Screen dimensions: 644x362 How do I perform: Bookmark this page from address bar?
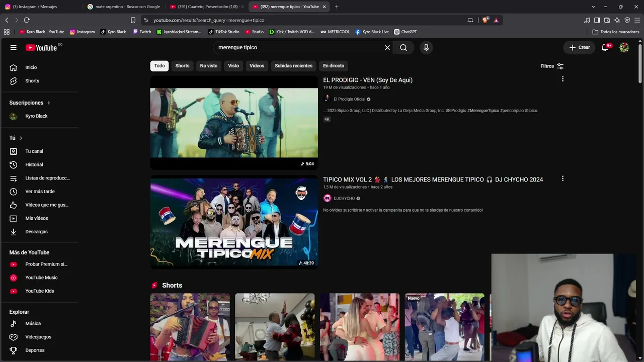pos(133,20)
